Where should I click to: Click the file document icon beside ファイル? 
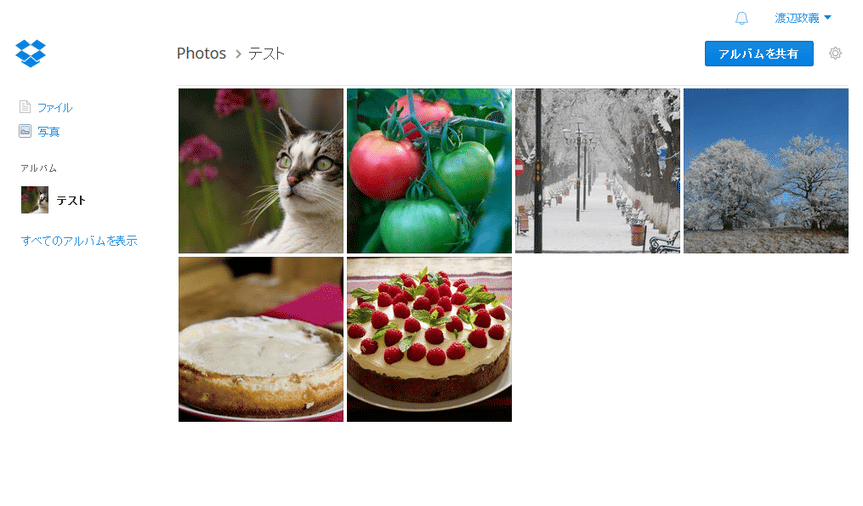coord(25,107)
